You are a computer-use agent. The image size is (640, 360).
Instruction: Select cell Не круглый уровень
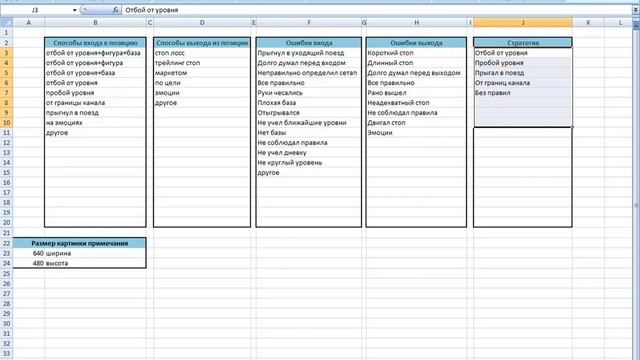tap(309, 162)
